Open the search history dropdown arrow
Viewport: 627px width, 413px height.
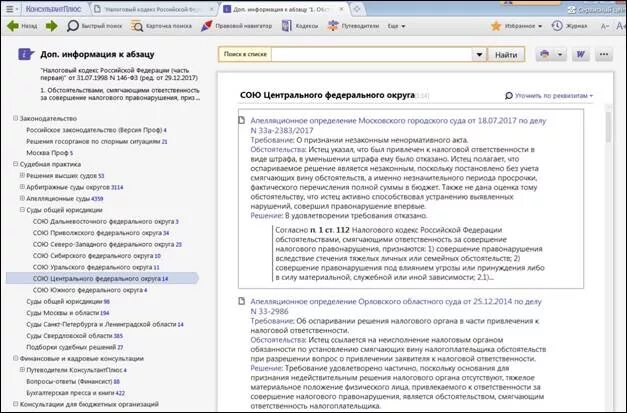click(479, 54)
